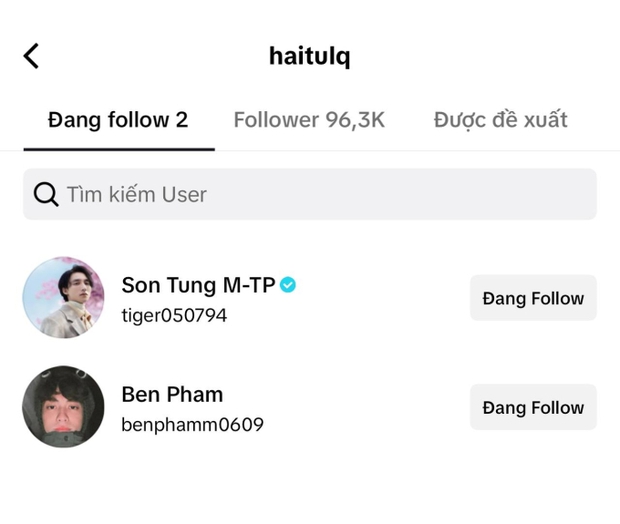The width and height of the screenshot is (620, 524).
Task: Click the Son Tung M-TP display name
Action: click(x=198, y=285)
